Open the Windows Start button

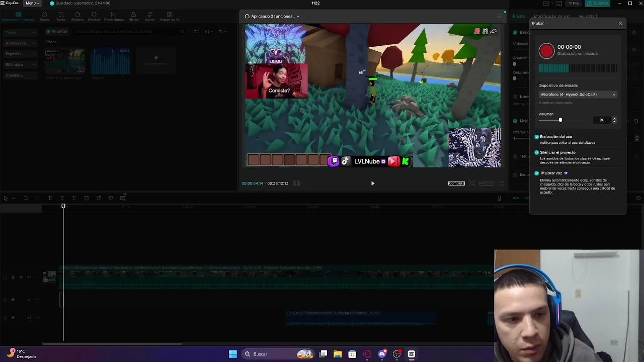[233, 354]
